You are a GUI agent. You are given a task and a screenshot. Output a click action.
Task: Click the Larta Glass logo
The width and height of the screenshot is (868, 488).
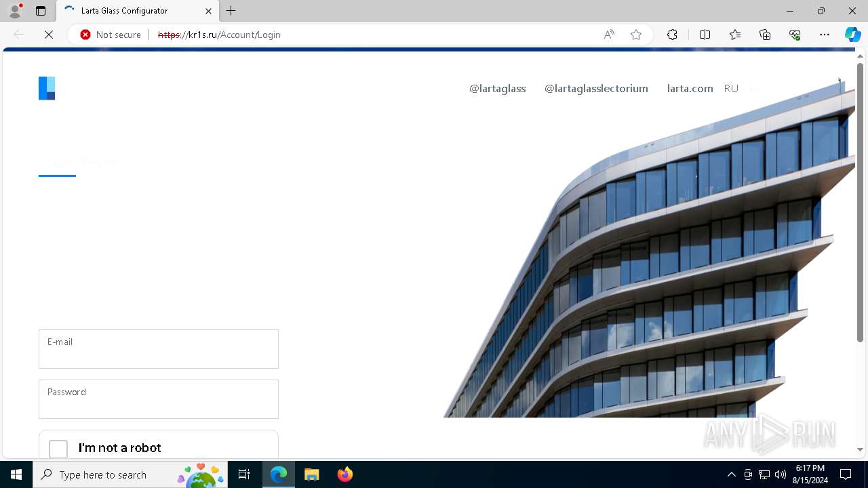47,88
